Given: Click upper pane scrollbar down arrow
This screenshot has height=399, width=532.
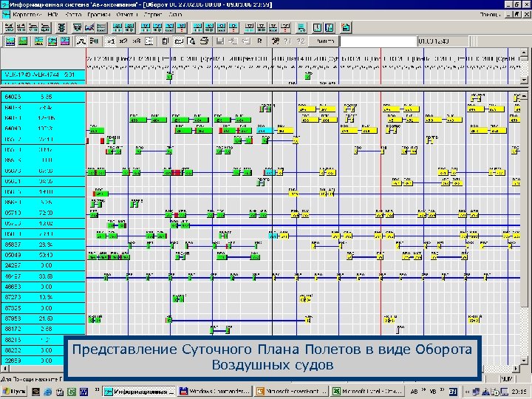Looking at the screenshot, I should 524,80.
